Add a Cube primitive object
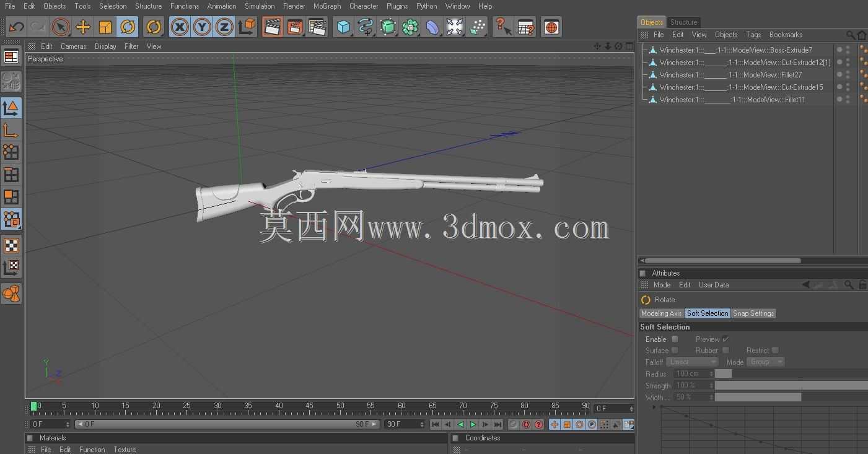Viewport: 868px width, 454px height. click(x=343, y=27)
